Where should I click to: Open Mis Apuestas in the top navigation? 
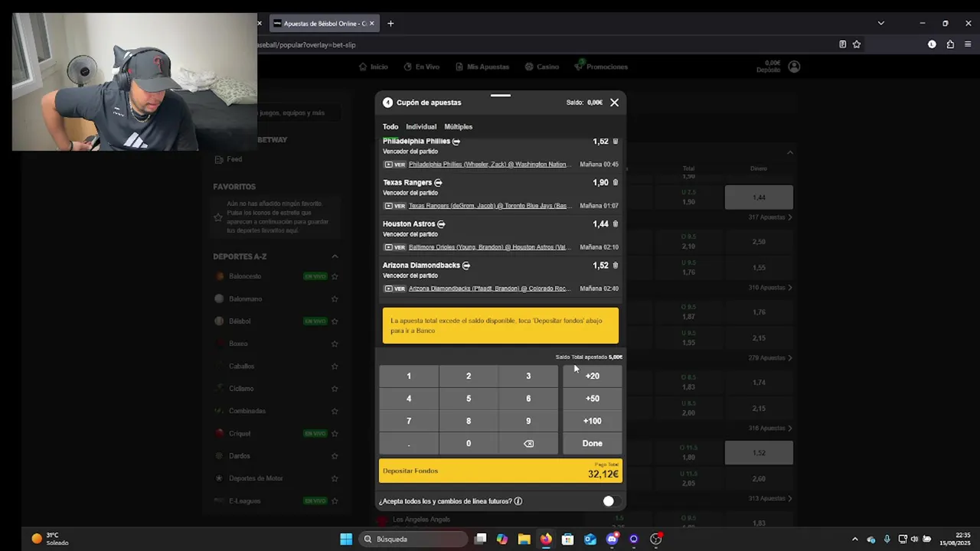click(482, 67)
